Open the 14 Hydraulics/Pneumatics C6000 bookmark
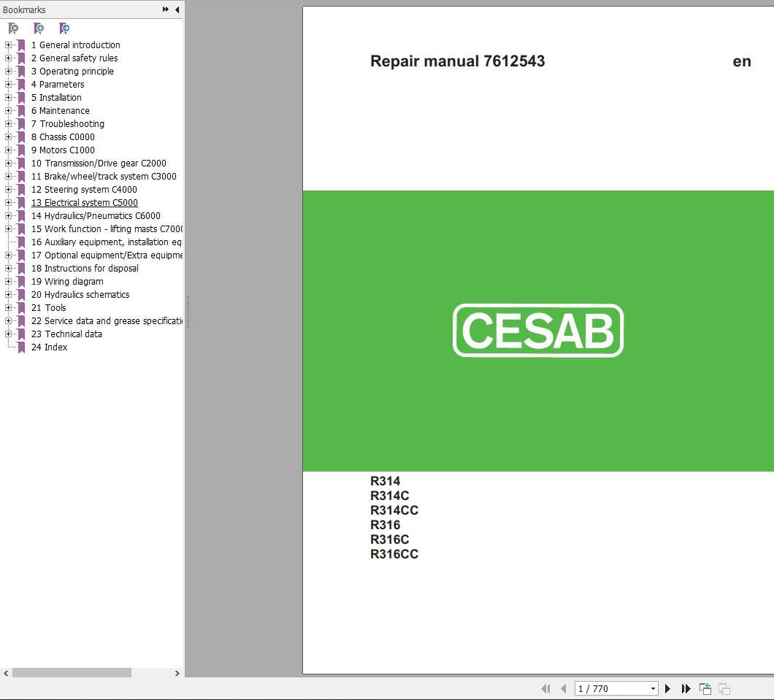774x700 pixels. point(96,215)
